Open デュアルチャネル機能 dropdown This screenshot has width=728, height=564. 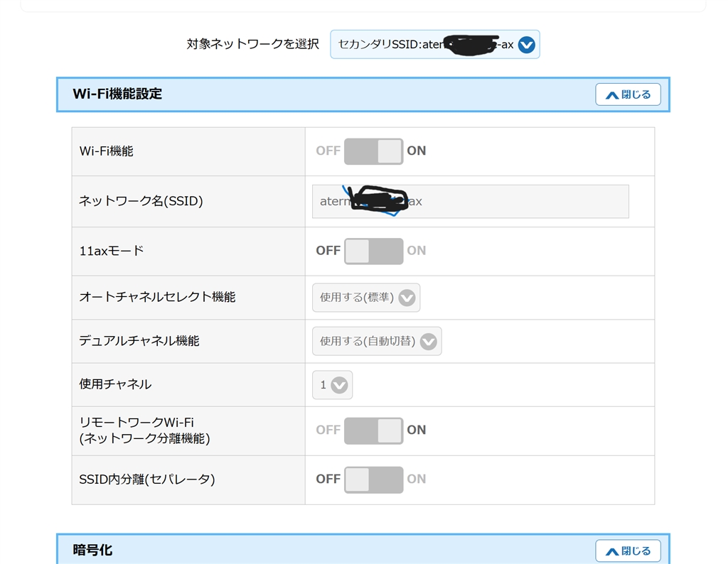pyautogui.click(x=376, y=342)
